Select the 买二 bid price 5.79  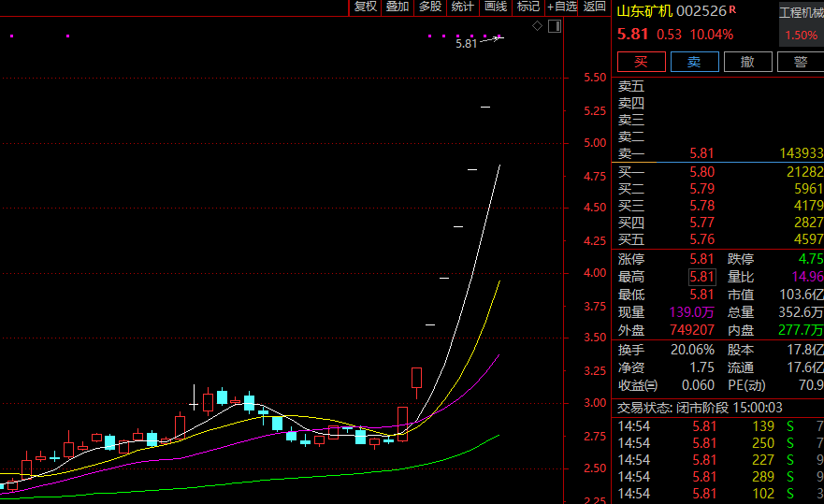[x=701, y=189]
